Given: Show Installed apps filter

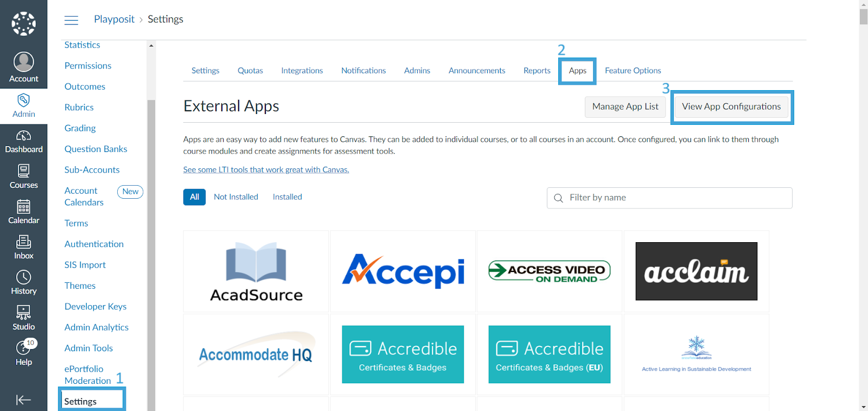Looking at the screenshot, I should [288, 197].
